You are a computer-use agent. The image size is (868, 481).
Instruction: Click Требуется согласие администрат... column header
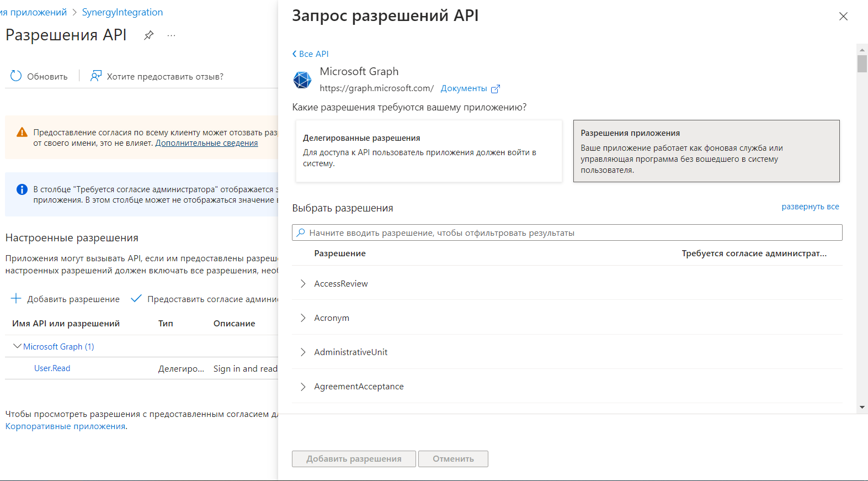754,253
